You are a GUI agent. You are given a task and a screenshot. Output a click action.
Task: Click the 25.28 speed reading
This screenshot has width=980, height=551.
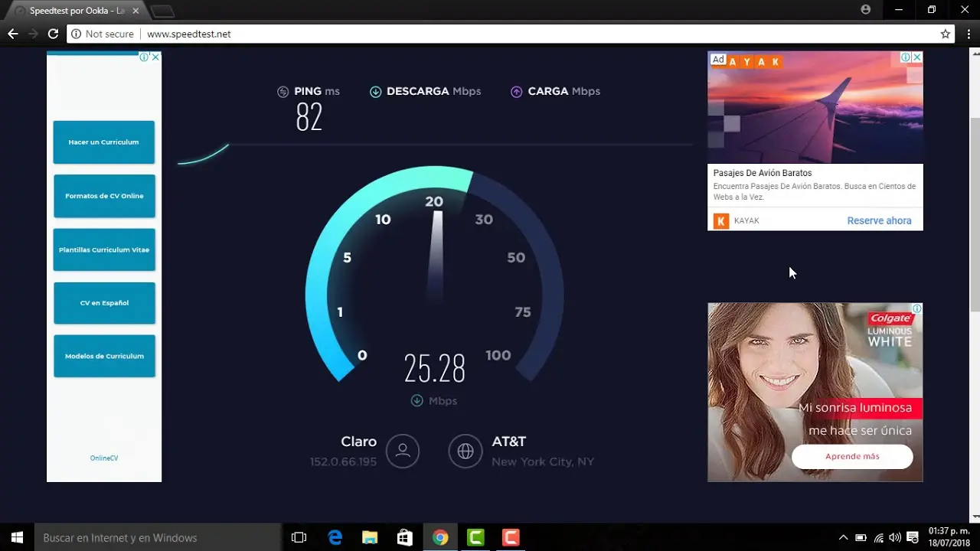click(435, 370)
